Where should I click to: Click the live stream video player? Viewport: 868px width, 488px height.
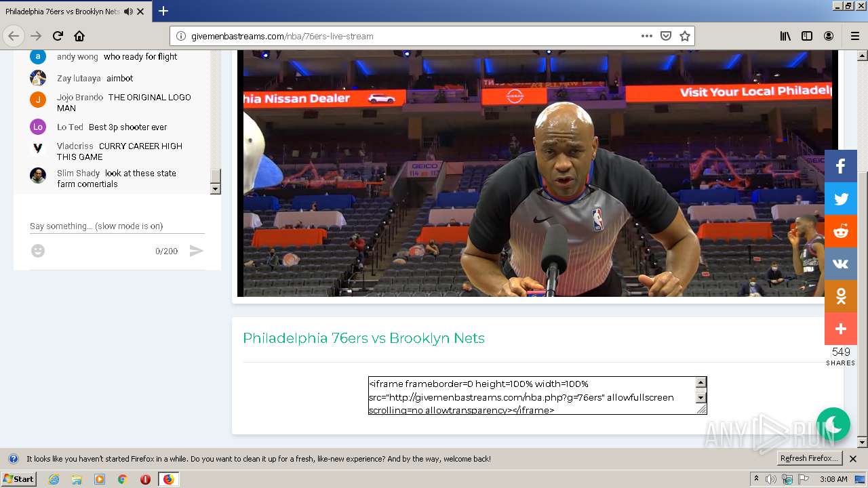[537, 174]
